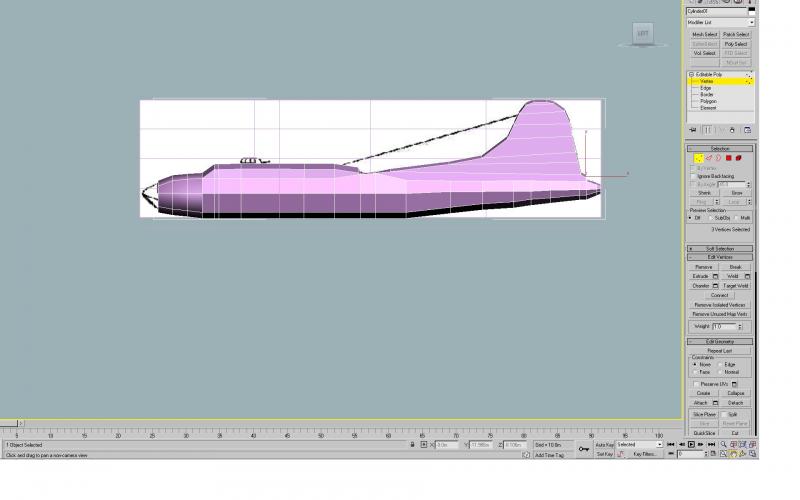Click the Pin Stack icon
This screenshot has width=800, height=500.
tap(693, 130)
